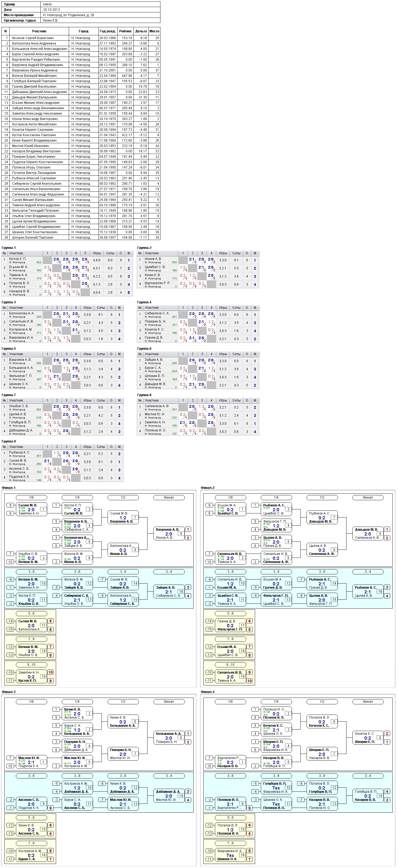Click the "Группа-9" heading
This screenshot has height=868, width=398.
(9, 441)
